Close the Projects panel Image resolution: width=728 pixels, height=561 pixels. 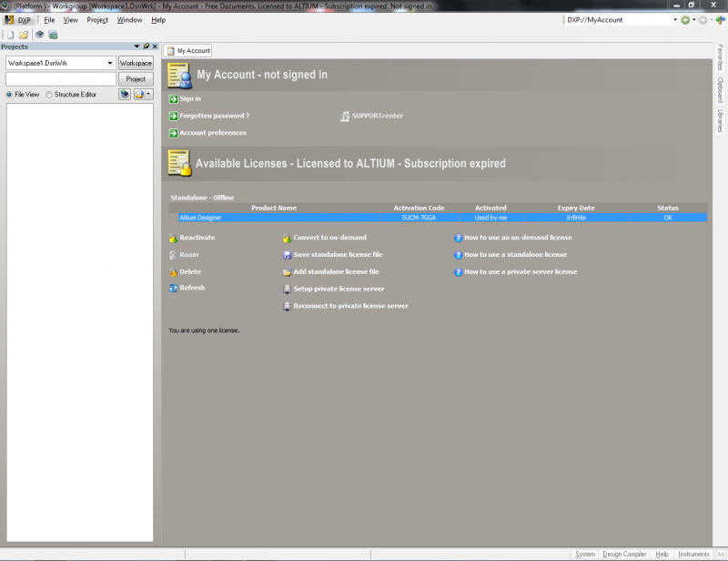[155, 46]
